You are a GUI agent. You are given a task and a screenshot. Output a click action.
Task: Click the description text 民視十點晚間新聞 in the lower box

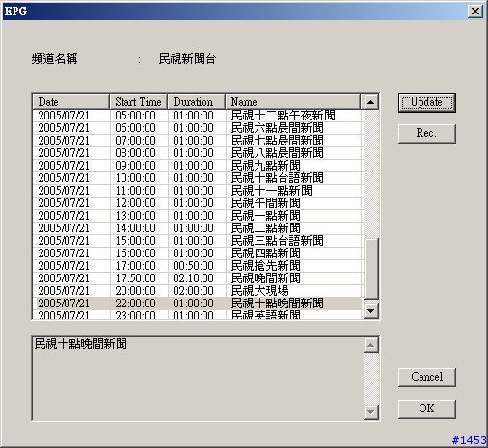point(81,344)
